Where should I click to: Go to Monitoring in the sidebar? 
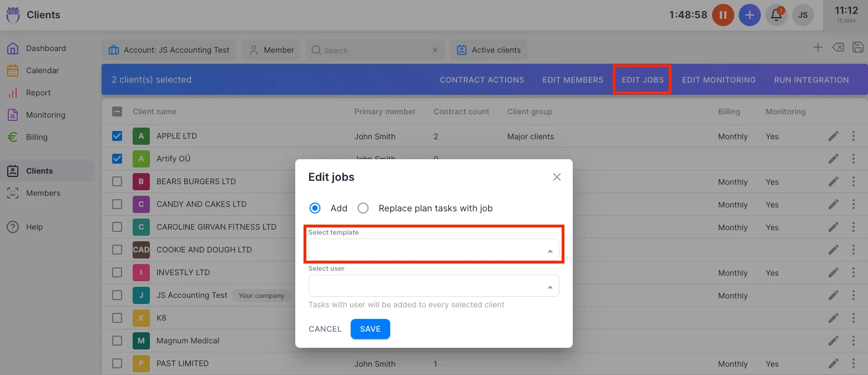point(46,115)
